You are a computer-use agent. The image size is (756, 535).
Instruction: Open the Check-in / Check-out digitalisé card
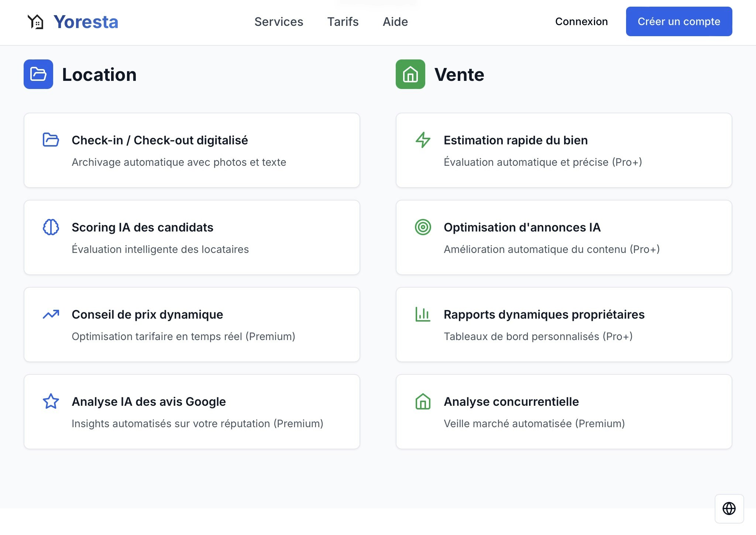click(x=192, y=150)
